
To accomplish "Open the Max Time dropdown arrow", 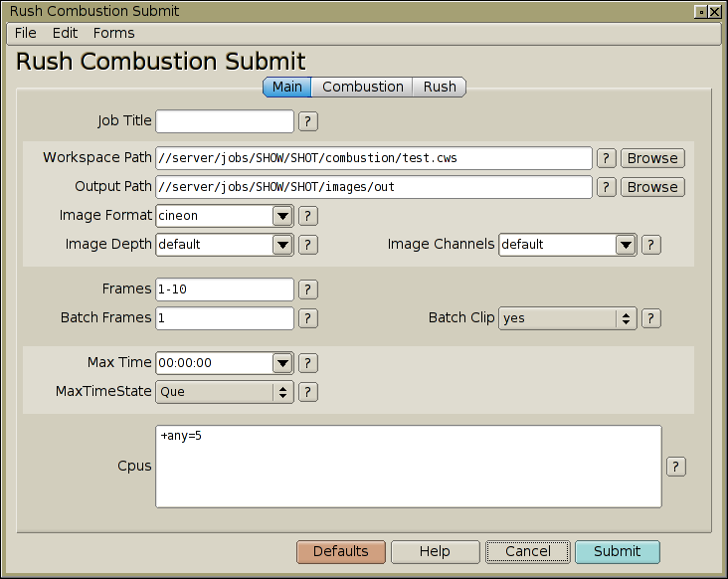I will (282, 363).
